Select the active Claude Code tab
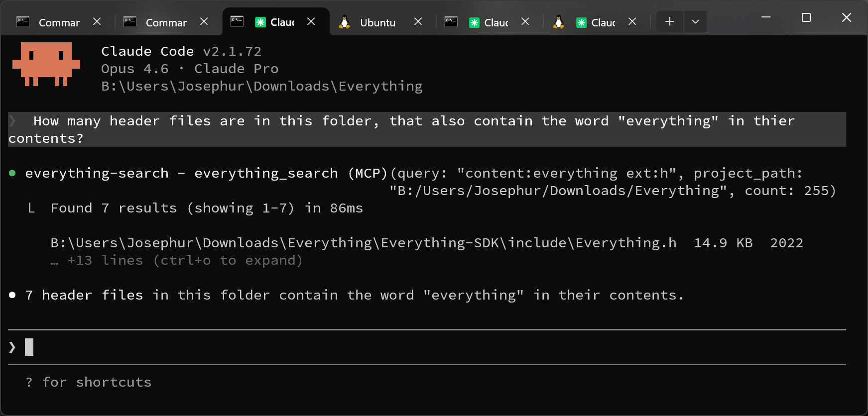Viewport: 868px width, 416px height. (276, 22)
